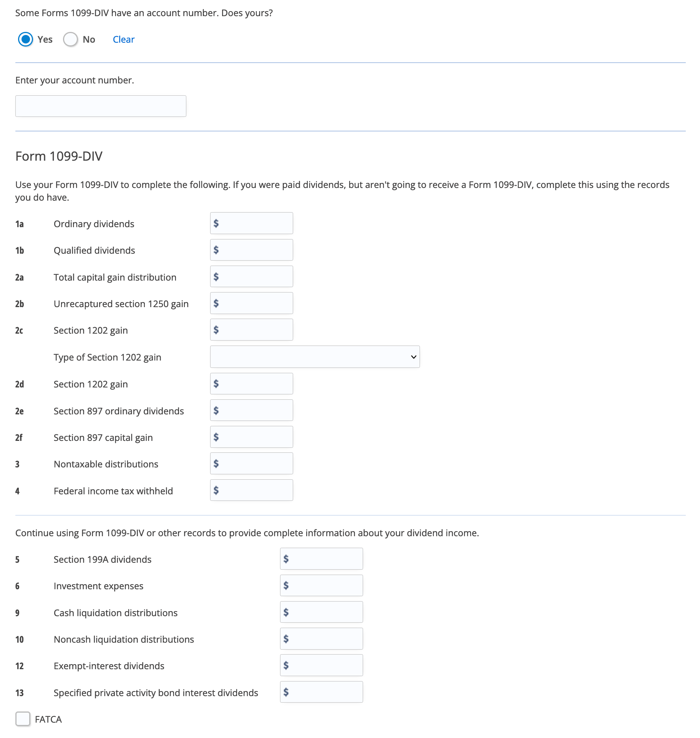
Task: Open the Type of Section 1202 gain dropdown
Action: click(x=315, y=357)
